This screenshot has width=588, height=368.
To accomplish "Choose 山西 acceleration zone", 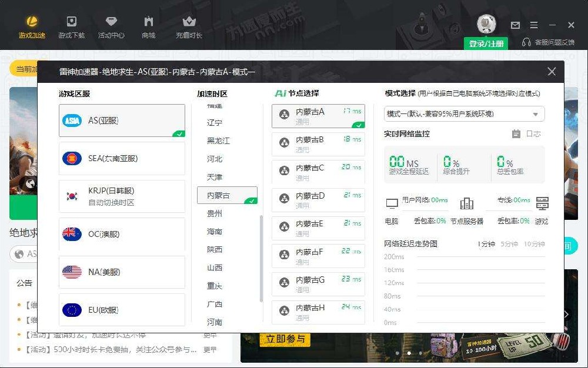I will point(215,267).
